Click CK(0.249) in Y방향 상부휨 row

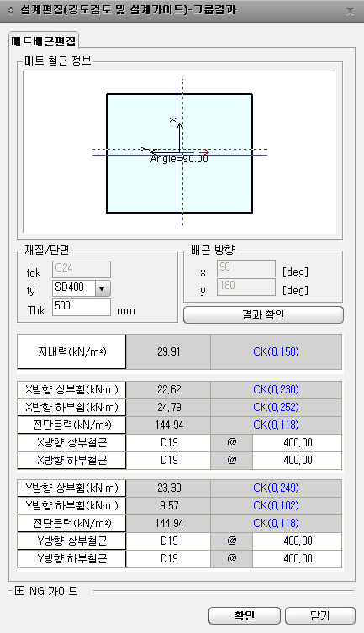point(276,488)
